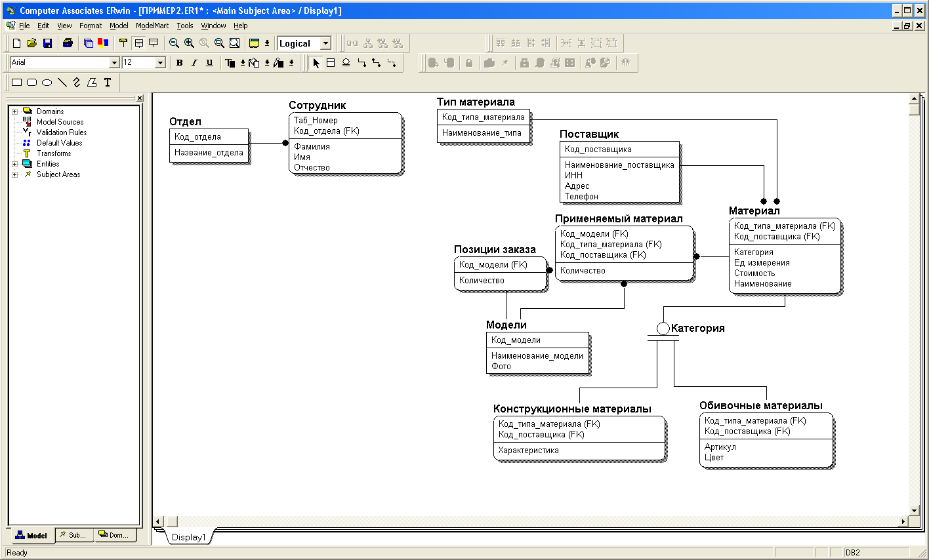Print the diagram using printer icon
Image resolution: width=929 pixels, height=560 pixels.
(x=68, y=43)
